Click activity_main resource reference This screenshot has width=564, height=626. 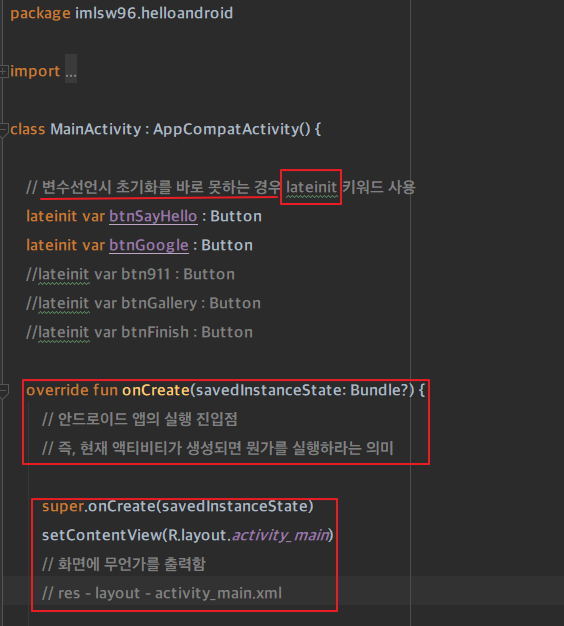tap(281, 535)
